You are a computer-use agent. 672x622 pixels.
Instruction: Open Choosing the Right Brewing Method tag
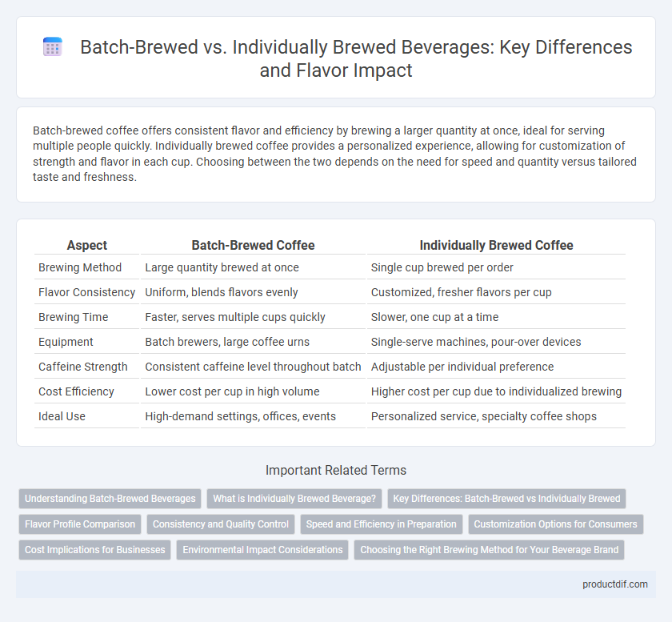tap(489, 550)
